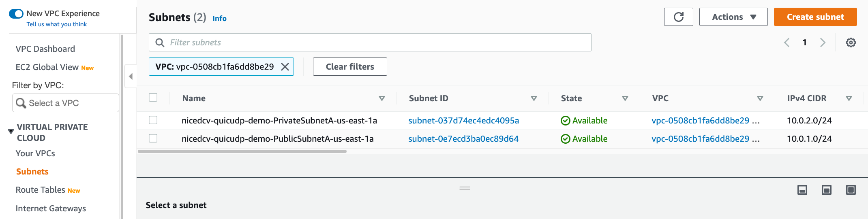Image resolution: width=868 pixels, height=219 pixels.
Task: Click the refresh subnets icon button
Action: click(x=678, y=17)
